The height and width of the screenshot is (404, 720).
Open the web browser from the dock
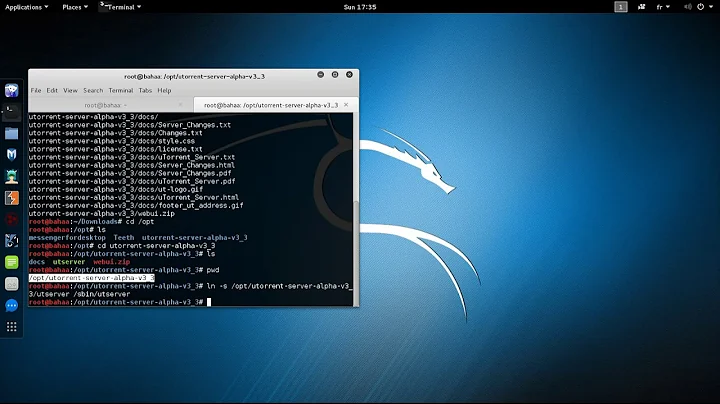tap(11, 90)
